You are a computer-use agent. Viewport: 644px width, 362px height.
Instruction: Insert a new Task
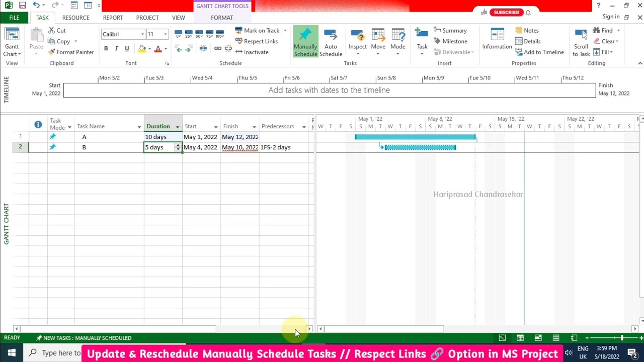pyautogui.click(x=422, y=43)
